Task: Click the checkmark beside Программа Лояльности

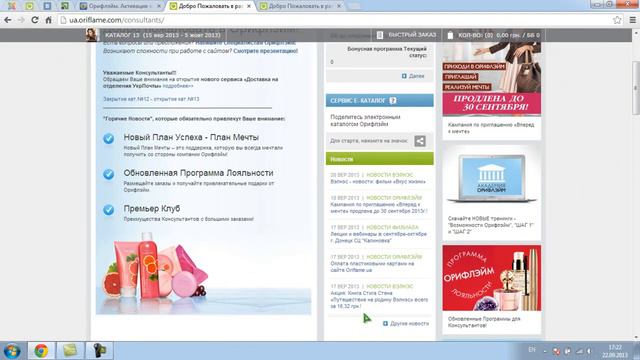Action: pos(109,174)
